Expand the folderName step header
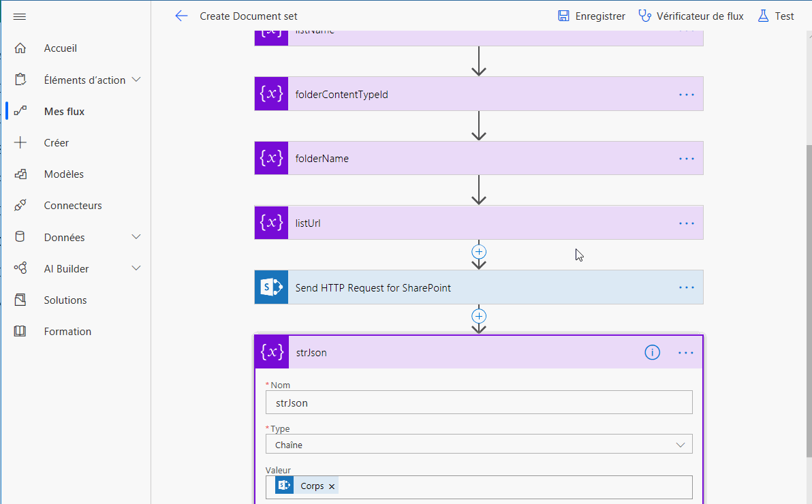 pos(479,158)
